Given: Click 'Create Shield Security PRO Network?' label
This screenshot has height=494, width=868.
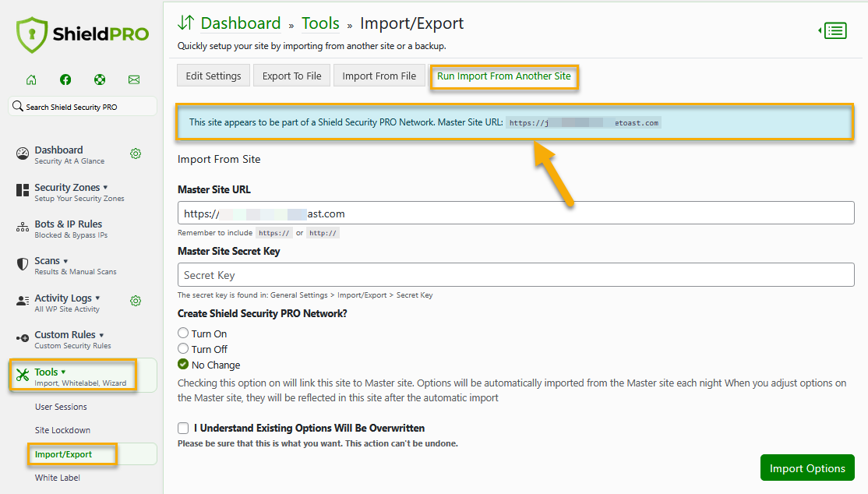Looking at the screenshot, I should tap(263, 313).
